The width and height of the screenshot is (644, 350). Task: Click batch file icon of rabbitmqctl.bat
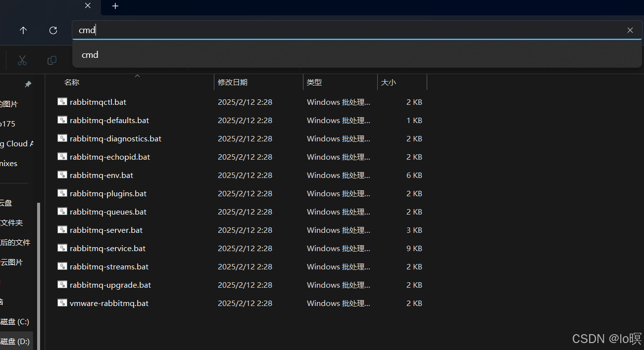62,102
